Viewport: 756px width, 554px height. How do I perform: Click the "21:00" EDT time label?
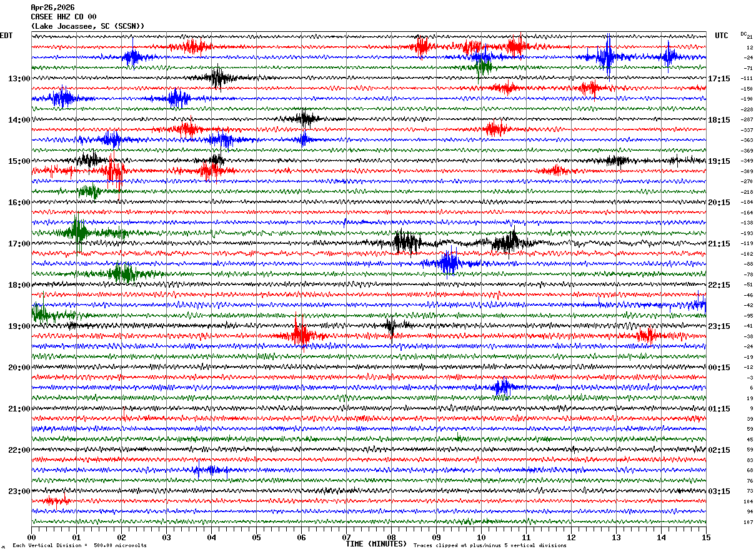tap(19, 409)
